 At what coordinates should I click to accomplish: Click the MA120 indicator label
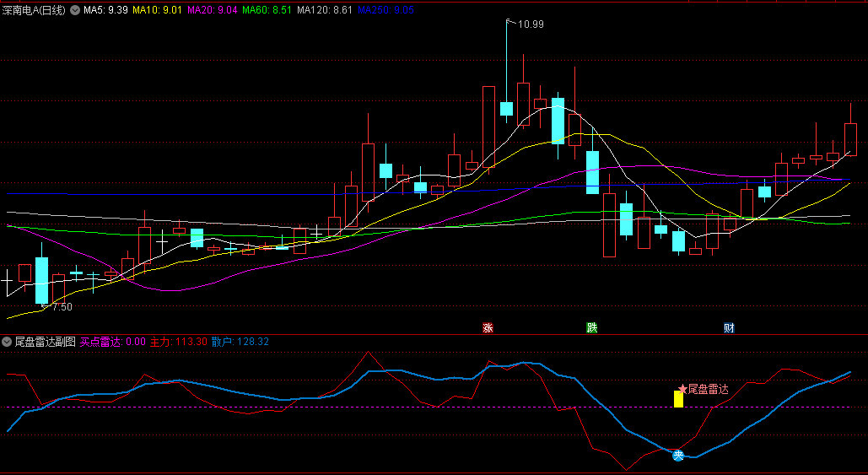pos(325,10)
